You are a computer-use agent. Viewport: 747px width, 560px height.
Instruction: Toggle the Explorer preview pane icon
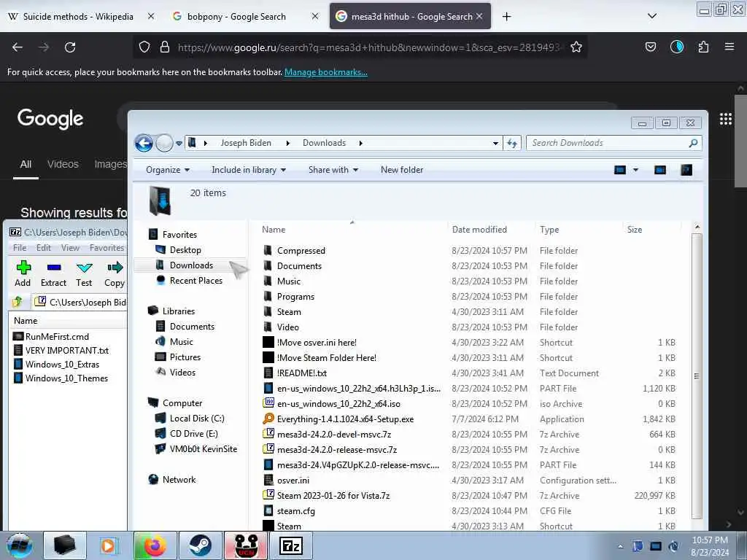tap(659, 170)
